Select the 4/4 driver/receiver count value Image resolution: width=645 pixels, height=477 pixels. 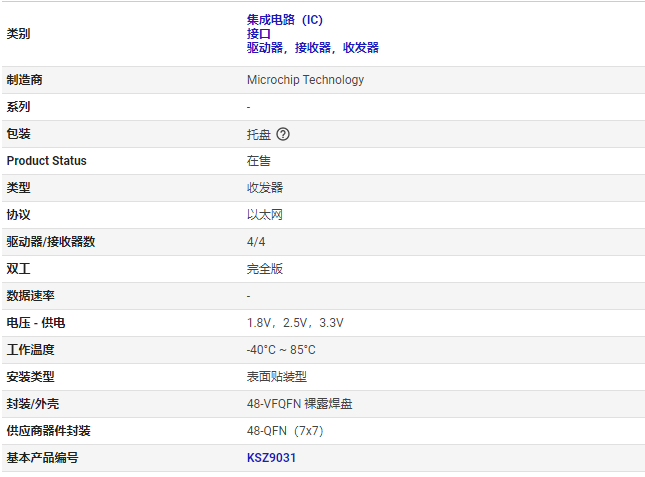pyautogui.click(x=256, y=242)
